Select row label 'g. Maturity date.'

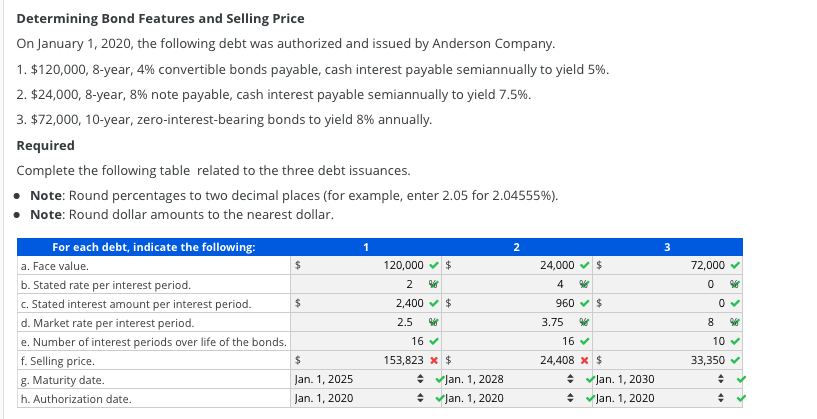tap(63, 380)
